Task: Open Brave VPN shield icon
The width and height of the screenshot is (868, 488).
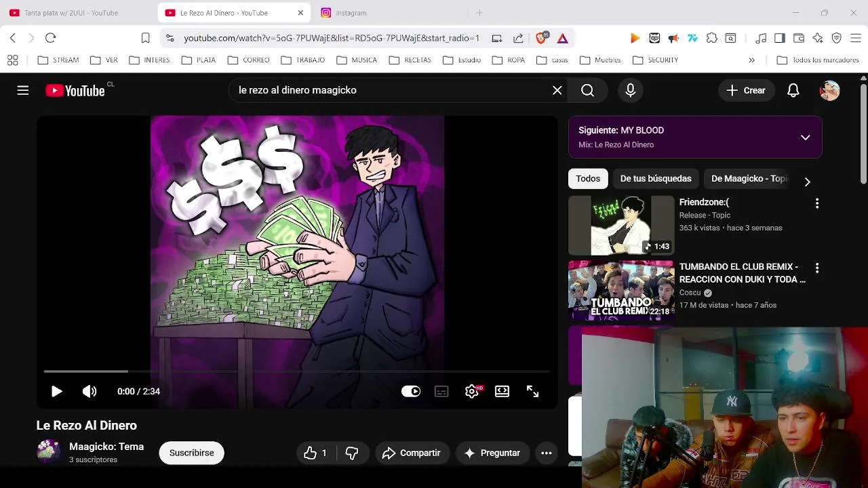Action: [837, 38]
